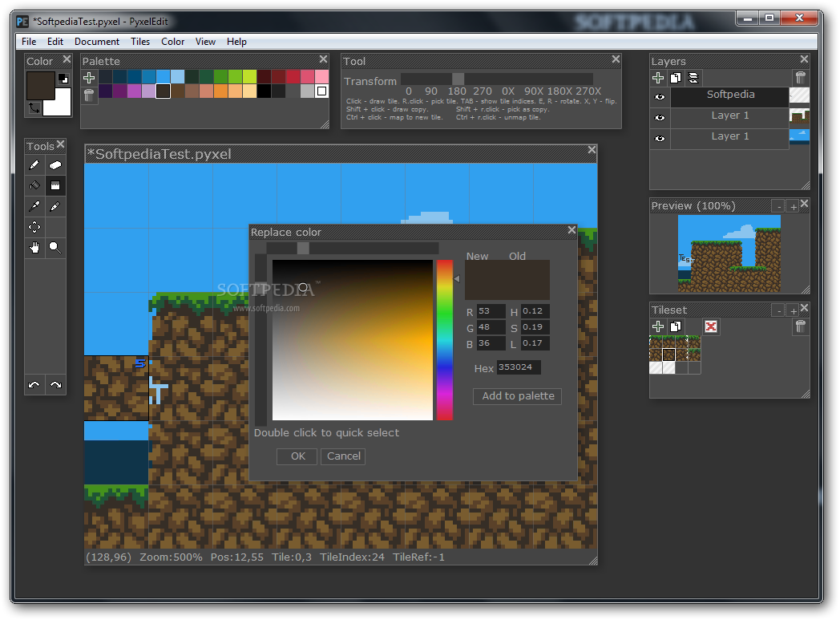Select the Tile placer tool

pyautogui.click(x=55, y=186)
